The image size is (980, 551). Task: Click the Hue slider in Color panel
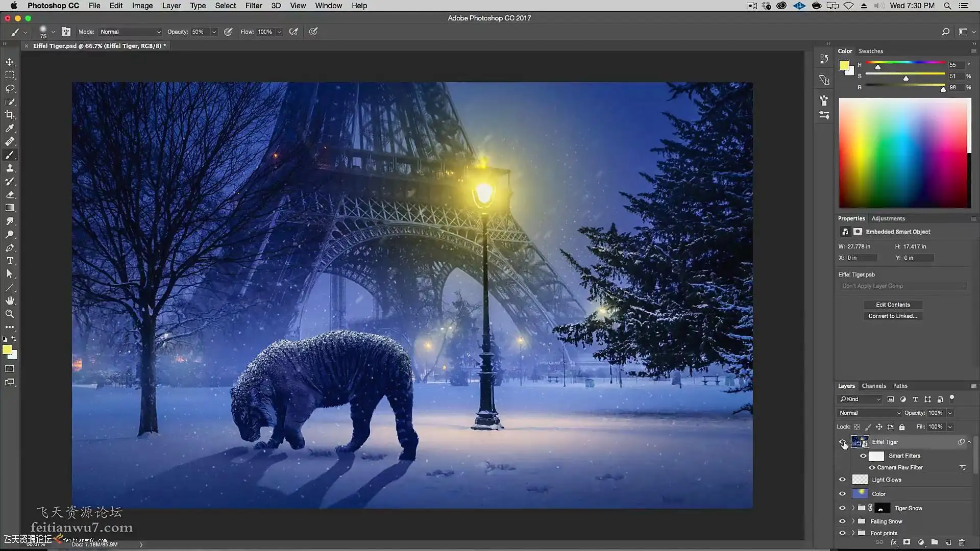click(x=905, y=63)
